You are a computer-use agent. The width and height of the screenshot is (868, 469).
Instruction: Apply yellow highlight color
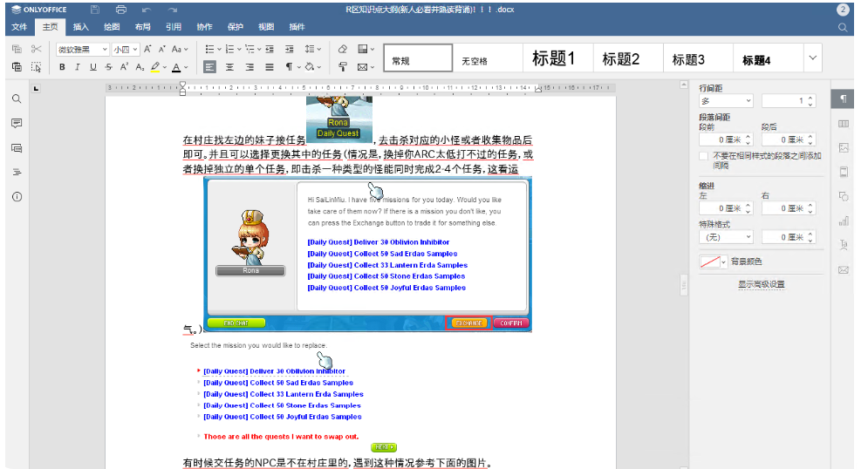(x=155, y=67)
